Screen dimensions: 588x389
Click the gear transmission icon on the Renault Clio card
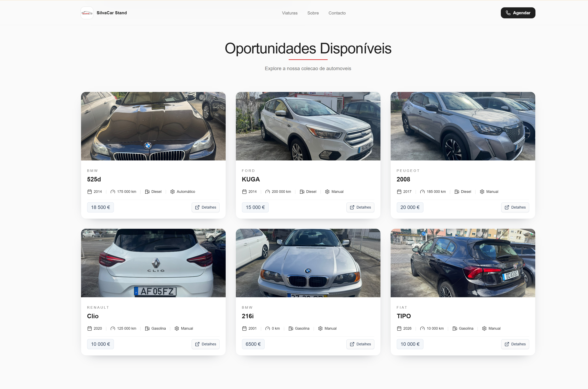tap(177, 328)
